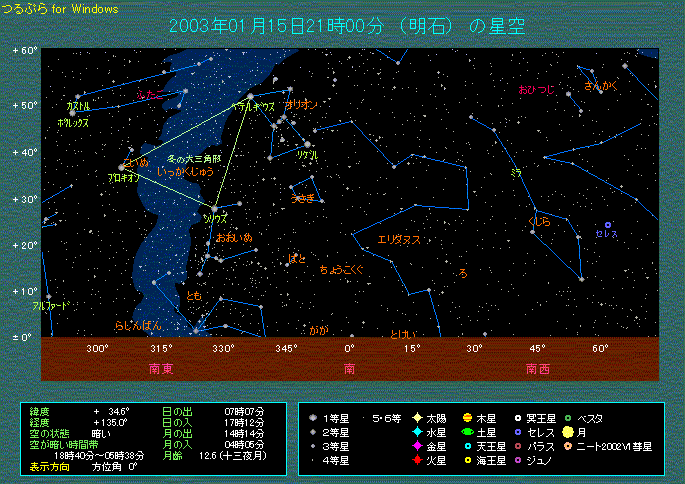Click the 日の出 time 07時07分
The height and width of the screenshot is (484, 685).
[244, 411]
